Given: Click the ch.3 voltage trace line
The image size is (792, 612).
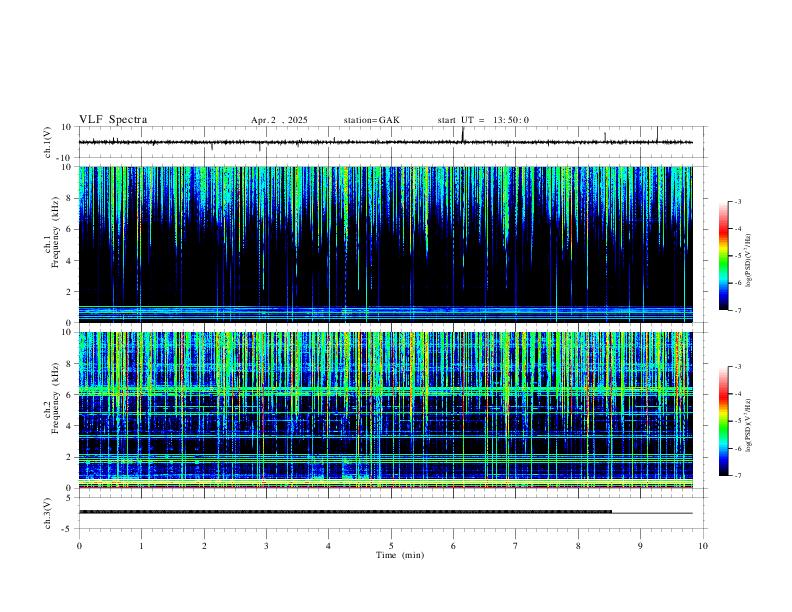Looking at the screenshot, I should tap(386, 513).
